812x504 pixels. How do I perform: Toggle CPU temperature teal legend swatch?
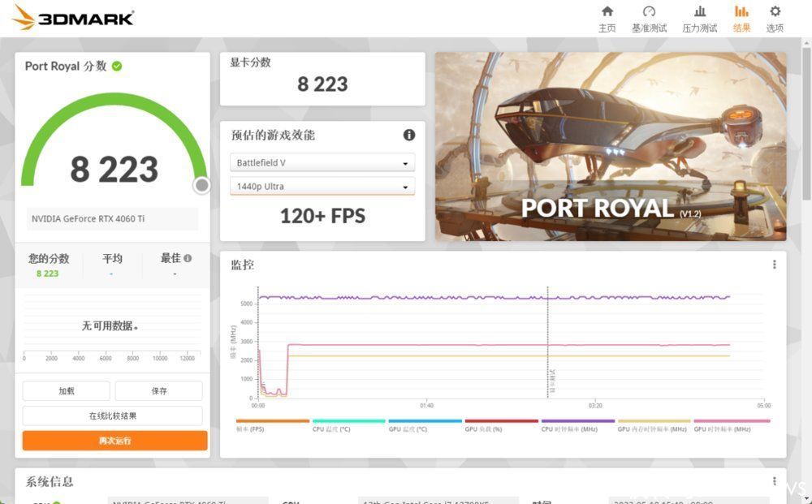[x=349, y=421]
